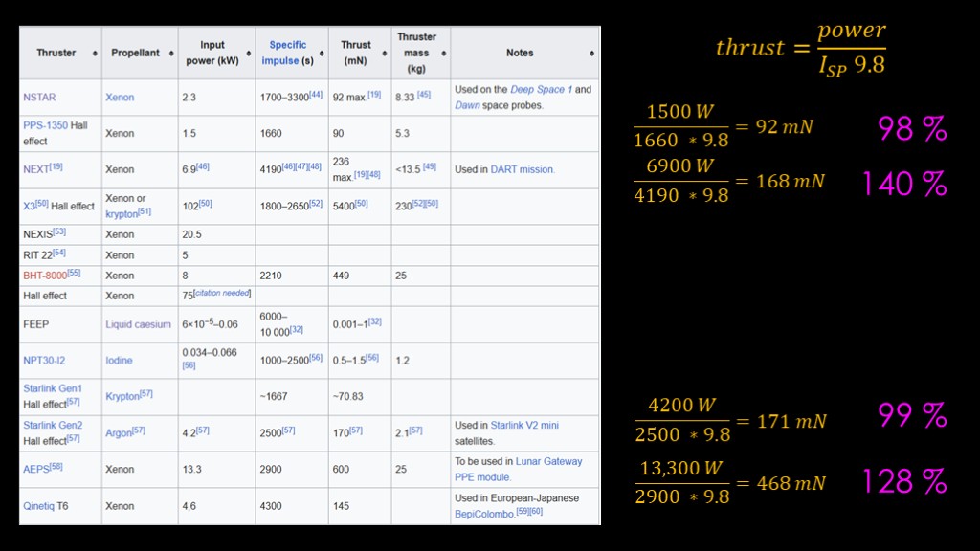980x551 pixels.
Task: Select the 2210 specific impulse cell
Action: 291,275
